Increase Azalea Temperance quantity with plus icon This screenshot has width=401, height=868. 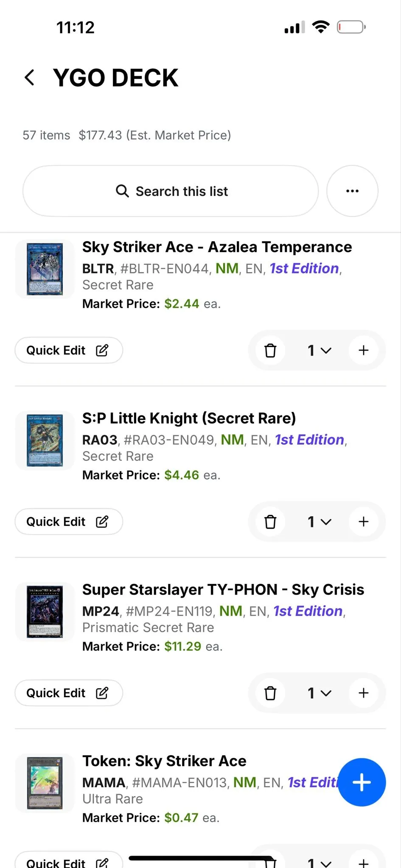click(x=364, y=351)
